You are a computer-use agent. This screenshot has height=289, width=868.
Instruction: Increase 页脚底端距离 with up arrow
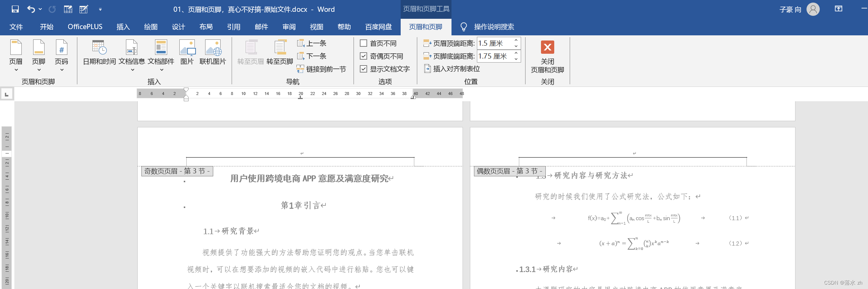pos(516,53)
